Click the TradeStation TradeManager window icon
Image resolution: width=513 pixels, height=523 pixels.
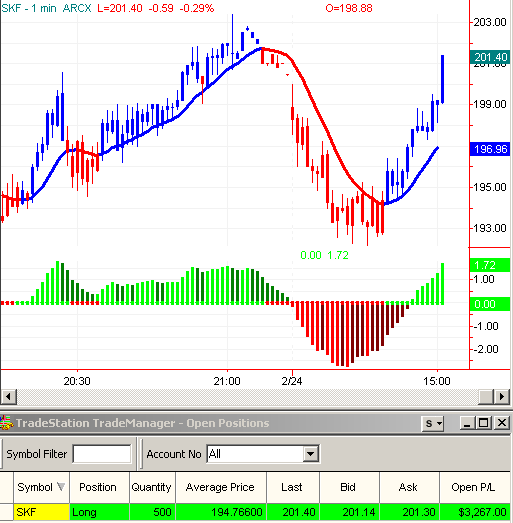point(6,423)
